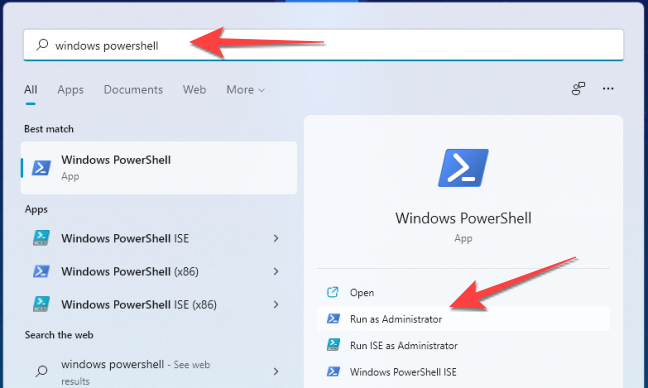Click the Windows PowerShell ISE action icon
Image resolution: width=648 pixels, height=388 pixels.
tap(333, 371)
